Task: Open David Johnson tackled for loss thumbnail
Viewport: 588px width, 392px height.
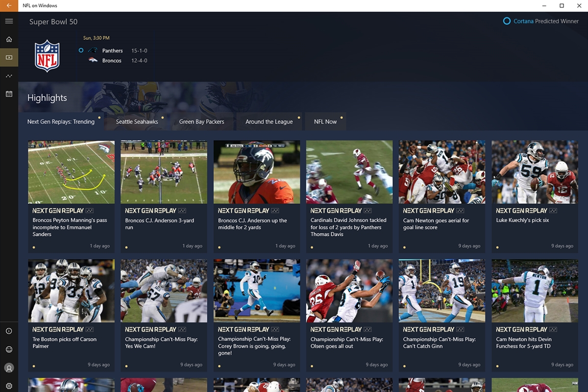Action: coord(349,172)
